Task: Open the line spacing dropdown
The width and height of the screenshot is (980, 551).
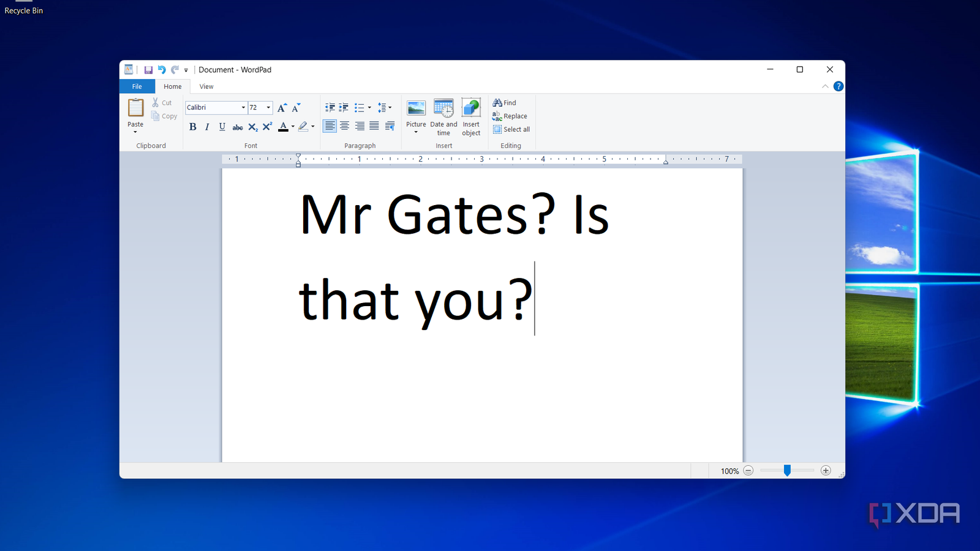Action: click(385, 107)
